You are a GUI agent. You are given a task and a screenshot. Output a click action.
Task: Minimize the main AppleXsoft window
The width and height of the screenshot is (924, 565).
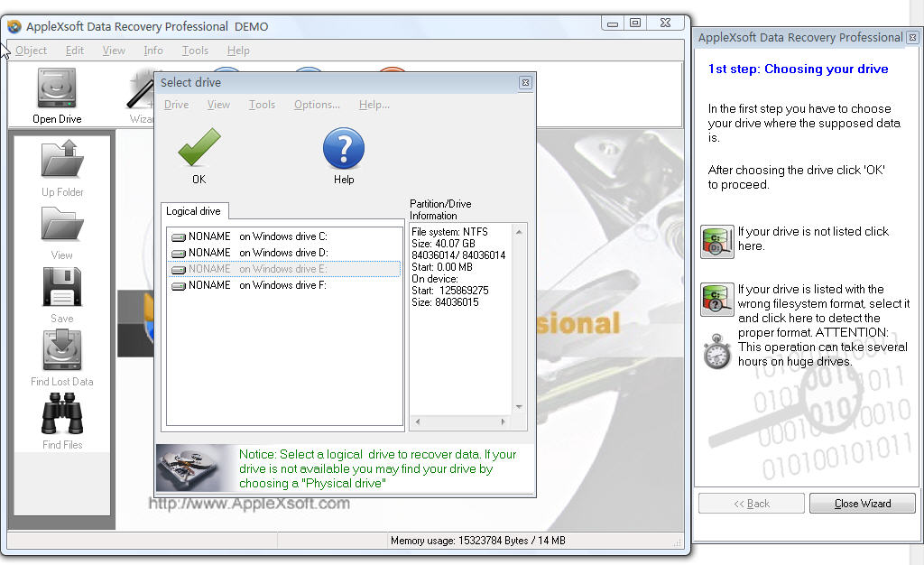(x=613, y=23)
